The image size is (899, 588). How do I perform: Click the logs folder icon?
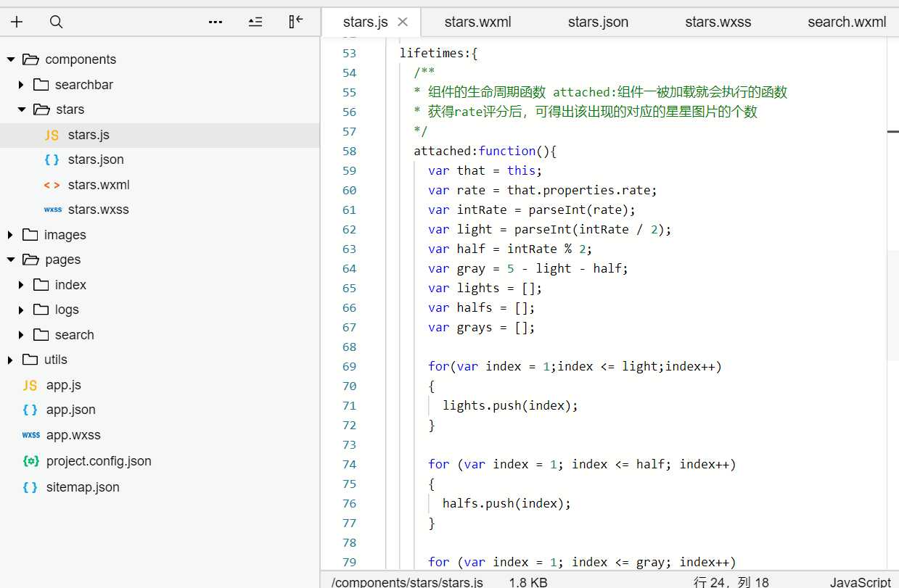tap(41, 310)
